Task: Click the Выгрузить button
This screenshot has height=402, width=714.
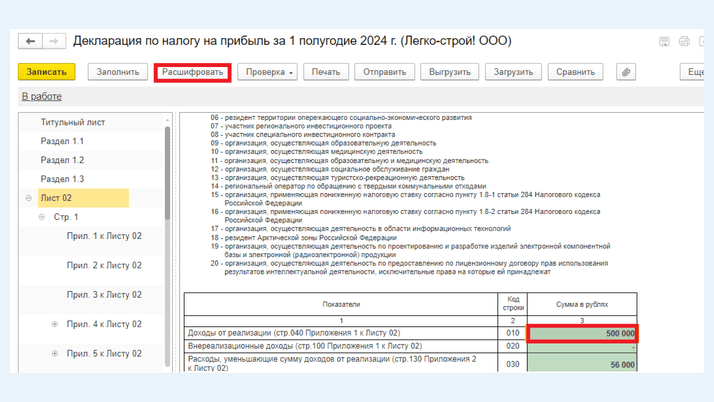Action: tap(449, 72)
